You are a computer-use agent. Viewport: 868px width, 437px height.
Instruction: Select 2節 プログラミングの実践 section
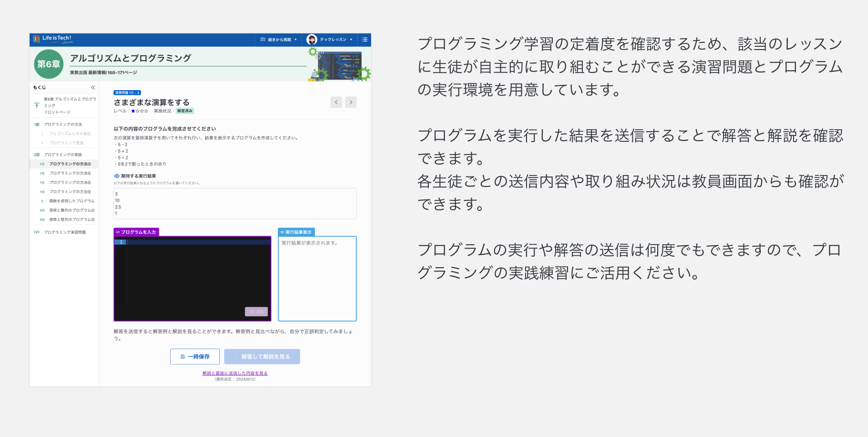coord(64,155)
